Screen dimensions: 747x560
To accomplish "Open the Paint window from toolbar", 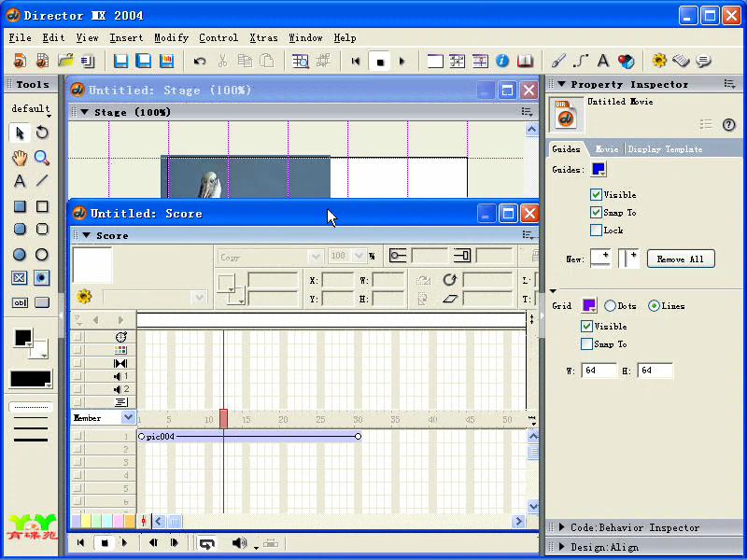I will 557,61.
